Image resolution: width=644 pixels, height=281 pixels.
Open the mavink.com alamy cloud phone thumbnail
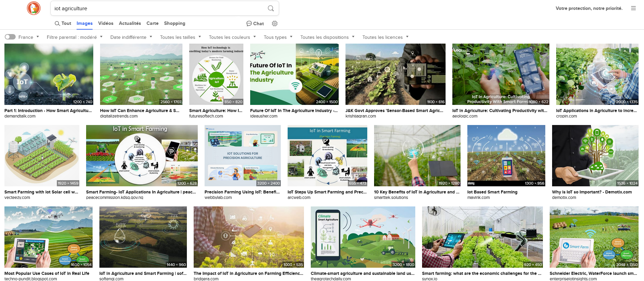pos(506,156)
